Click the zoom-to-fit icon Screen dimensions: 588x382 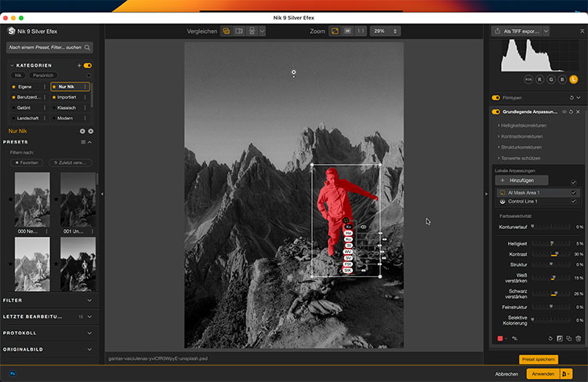pyautogui.click(x=335, y=31)
